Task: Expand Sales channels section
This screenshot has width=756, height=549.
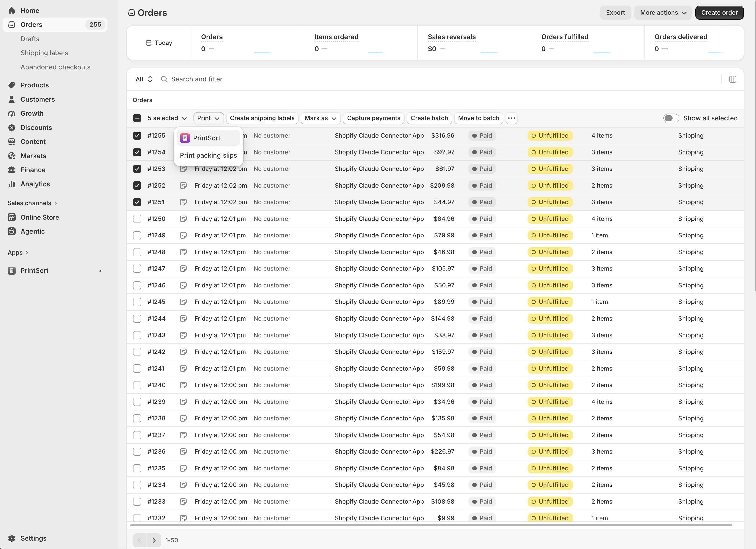Action: pyautogui.click(x=32, y=203)
